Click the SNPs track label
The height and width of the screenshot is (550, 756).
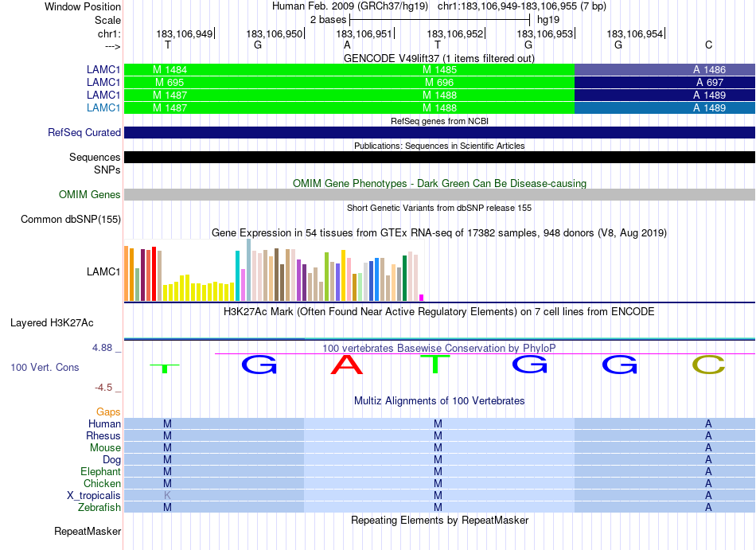(x=107, y=170)
